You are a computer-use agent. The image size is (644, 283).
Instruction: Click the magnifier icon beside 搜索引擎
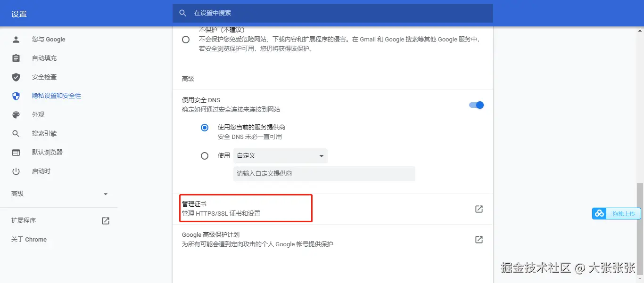click(x=16, y=134)
